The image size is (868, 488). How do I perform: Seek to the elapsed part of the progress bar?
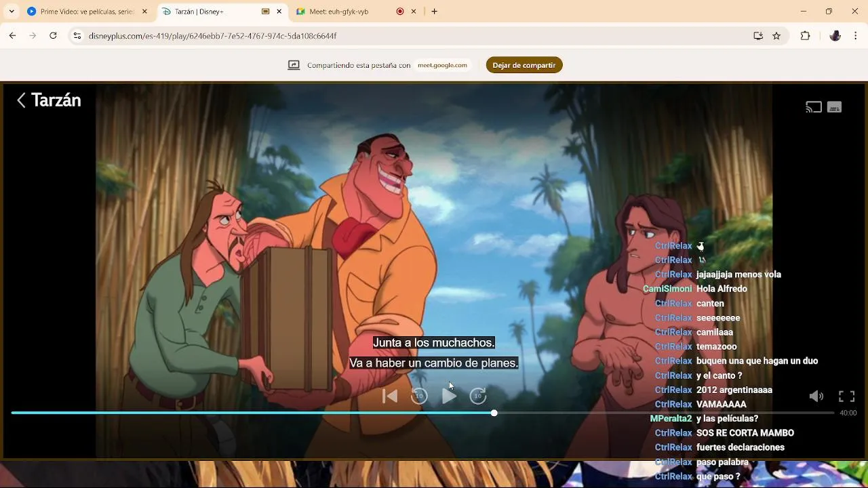click(x=251, y=413)
